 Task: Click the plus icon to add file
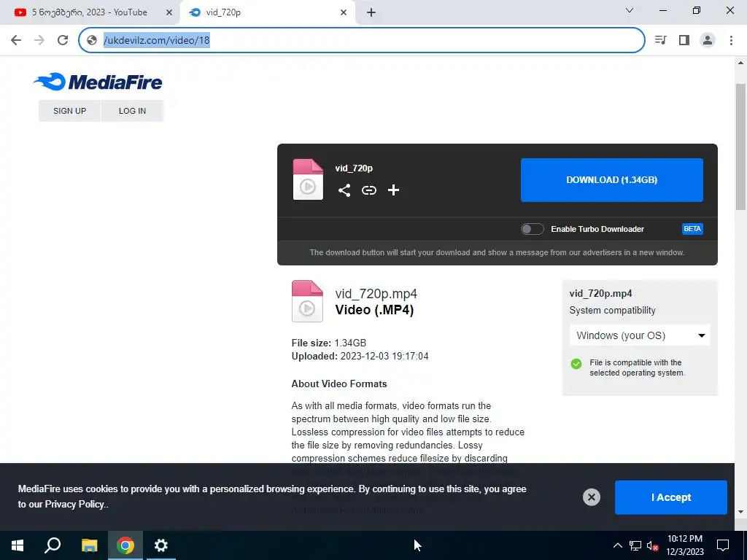click(393, 190)
